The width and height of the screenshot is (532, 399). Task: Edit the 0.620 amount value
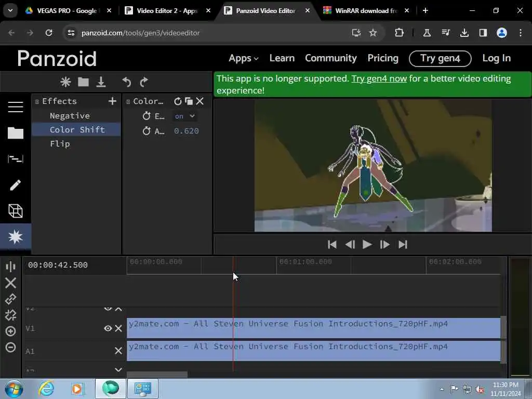[187, 131]
